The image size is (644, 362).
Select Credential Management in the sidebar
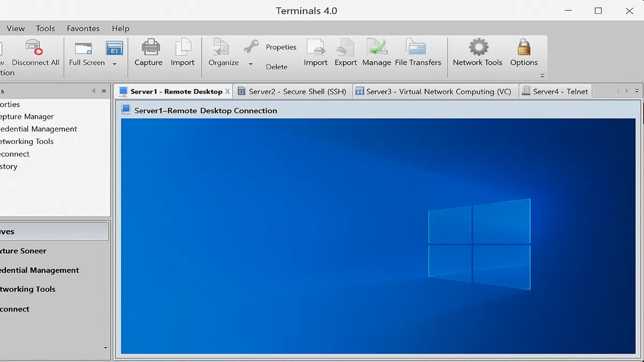(39, 129)
